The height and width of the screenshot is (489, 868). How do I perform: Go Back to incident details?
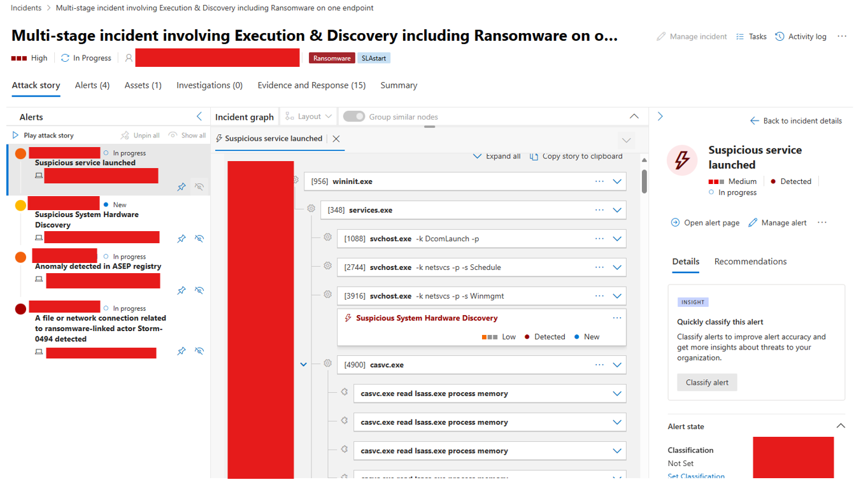pyautogui.click(x=796, y=121)
